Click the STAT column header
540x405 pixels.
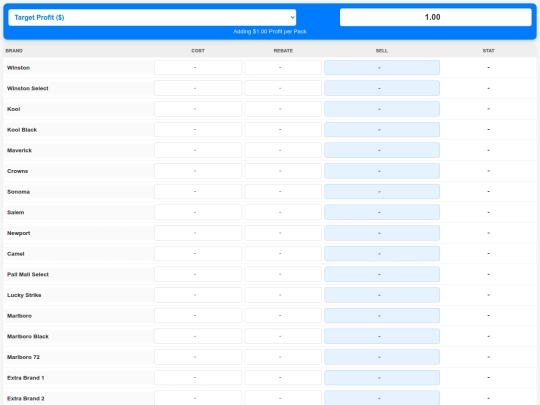click(489, 51)
